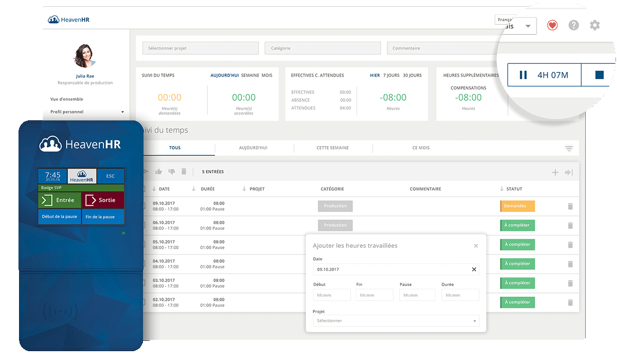Click the trash icon beside 5 ENTRÉES

184,172
